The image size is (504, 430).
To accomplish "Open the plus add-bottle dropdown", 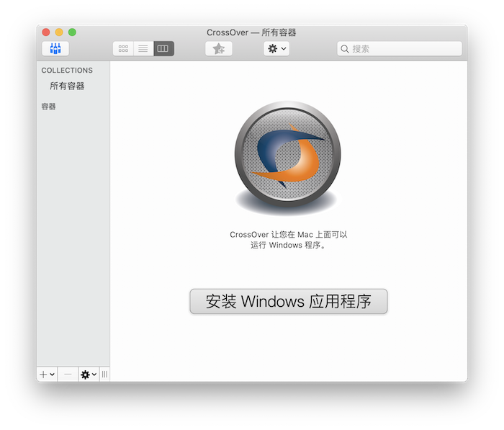I will pyautogui.click(x=48, y=375).
